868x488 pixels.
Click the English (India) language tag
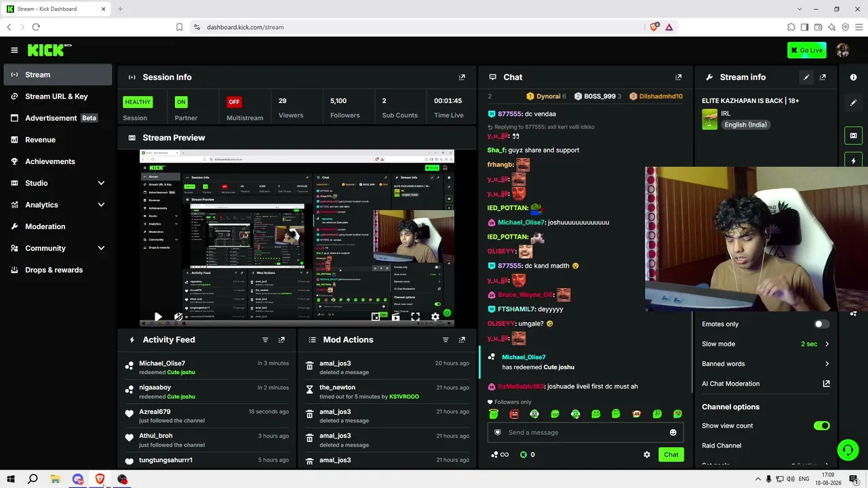pos(745,125)
